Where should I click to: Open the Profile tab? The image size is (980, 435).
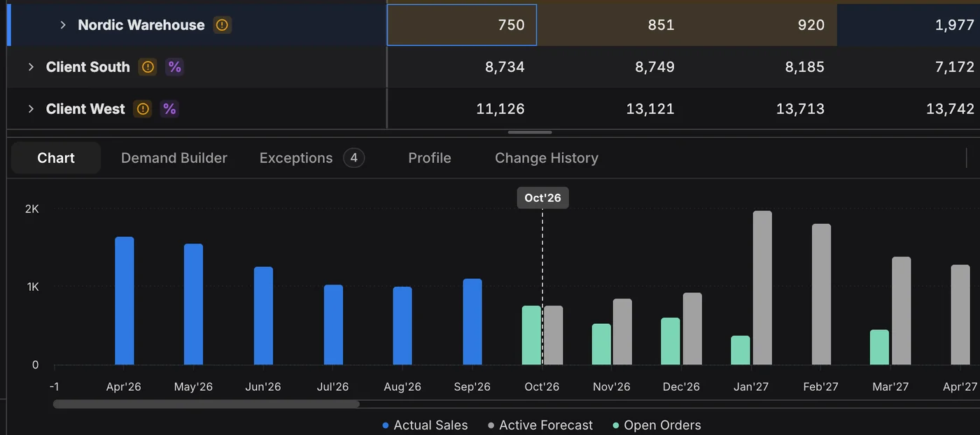(430, 158)
